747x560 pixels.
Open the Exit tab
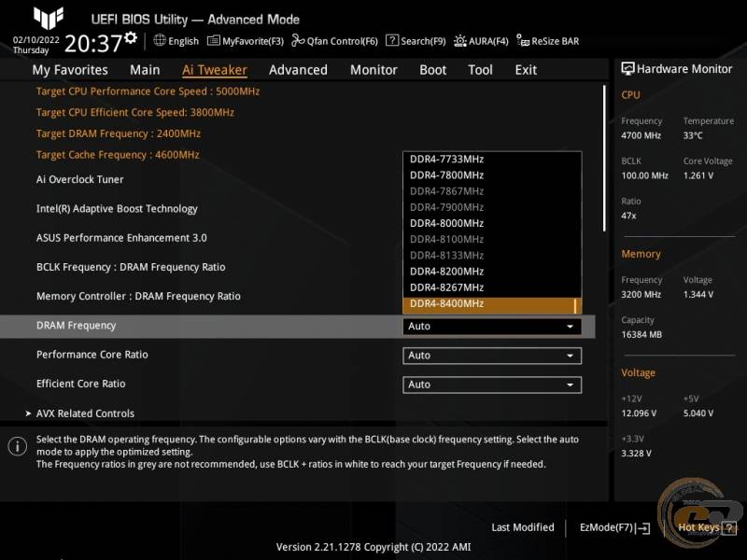(526, 70)
